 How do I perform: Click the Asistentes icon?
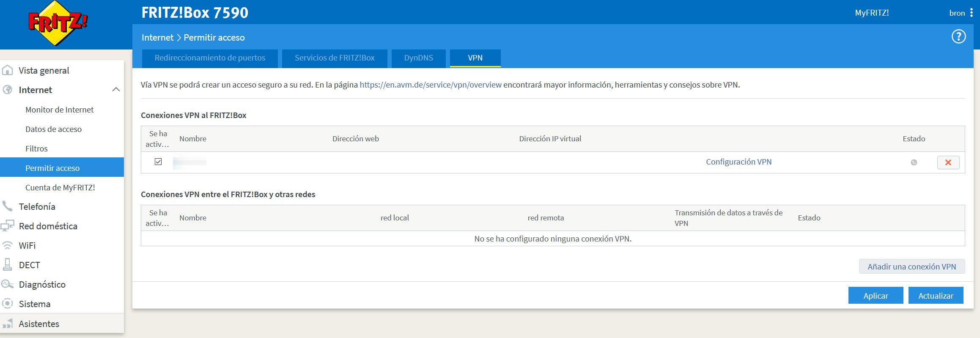pos(8,324)
